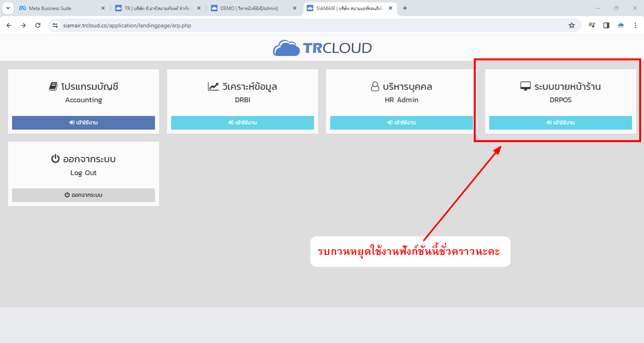Viewport: 644px width, 343px height.
Task: Bookmark this page with star icon
Action: (x=572, y=25)
